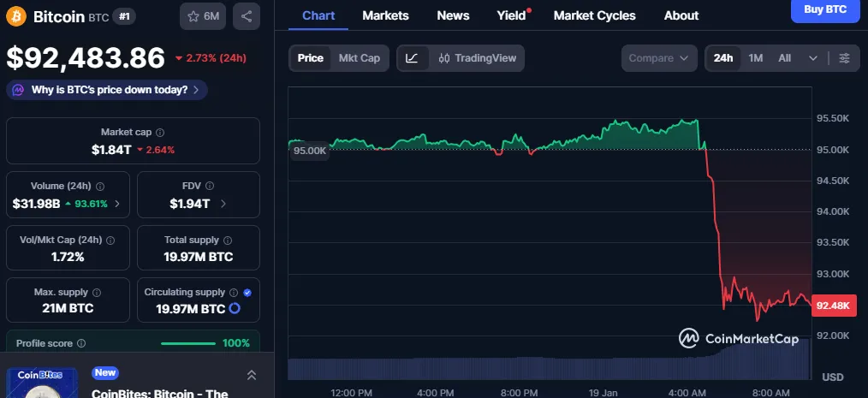Click the New badge above CoinBites
Image resolution: width=868 pixels, height=398 pixels.
pyautogui.click(x=105, y=372)
